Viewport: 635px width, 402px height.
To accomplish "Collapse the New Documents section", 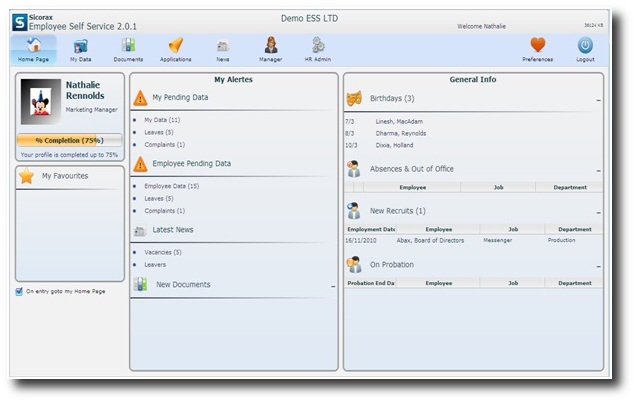I will 332,286.
